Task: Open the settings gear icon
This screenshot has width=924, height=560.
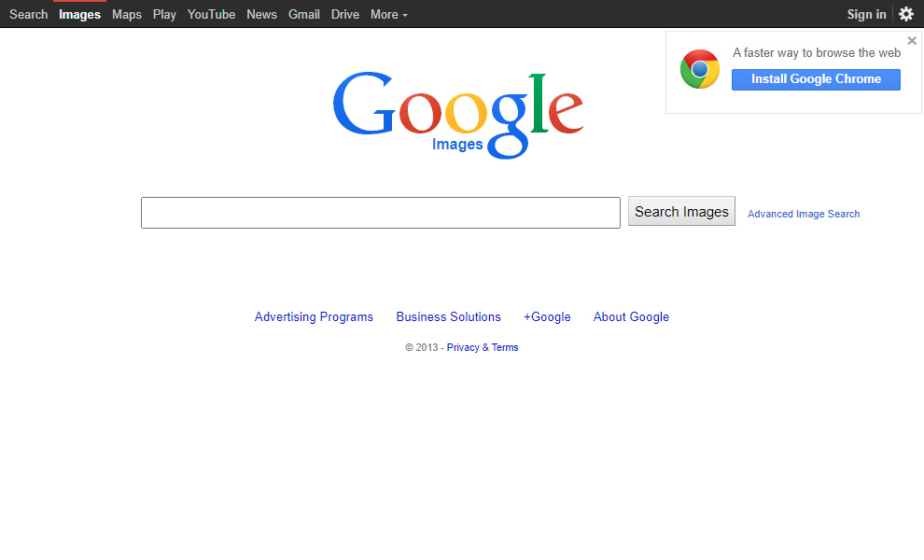Action: tap(905, 14)
